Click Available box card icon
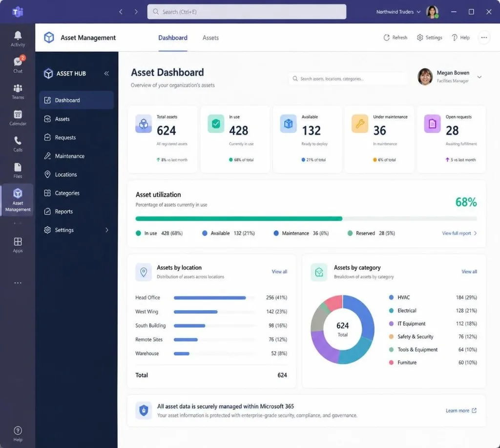Viewport: 500px width, 448px height. (x=288, y=124)
